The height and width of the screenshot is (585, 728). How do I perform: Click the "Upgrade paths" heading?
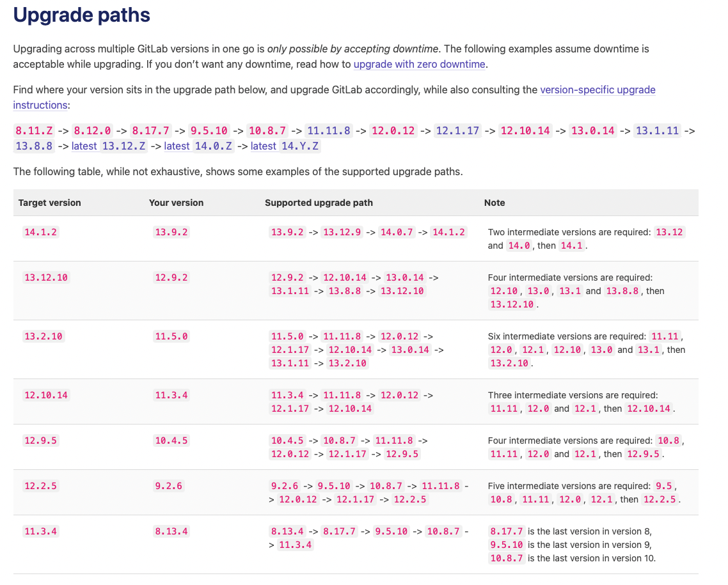click(82, 15)
